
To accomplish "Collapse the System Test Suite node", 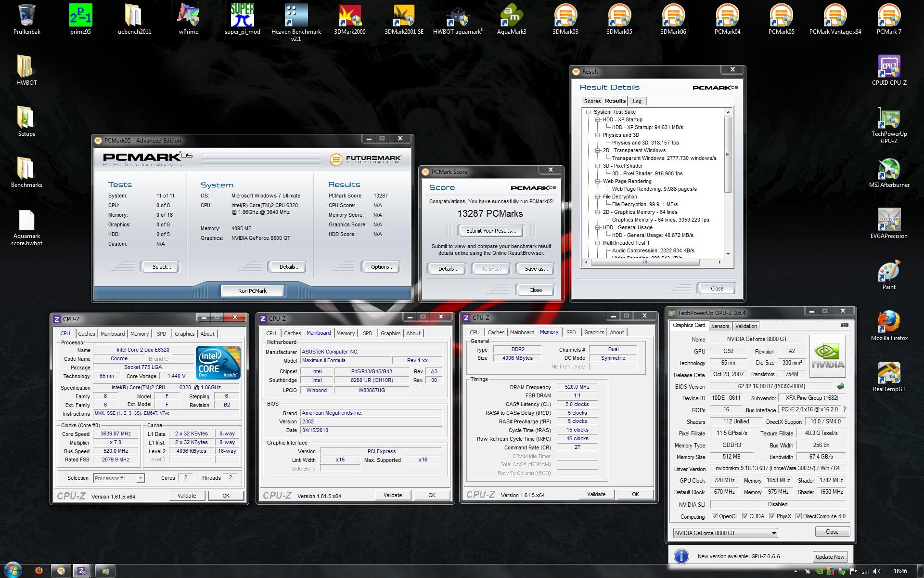I will [x=588, y=112].
